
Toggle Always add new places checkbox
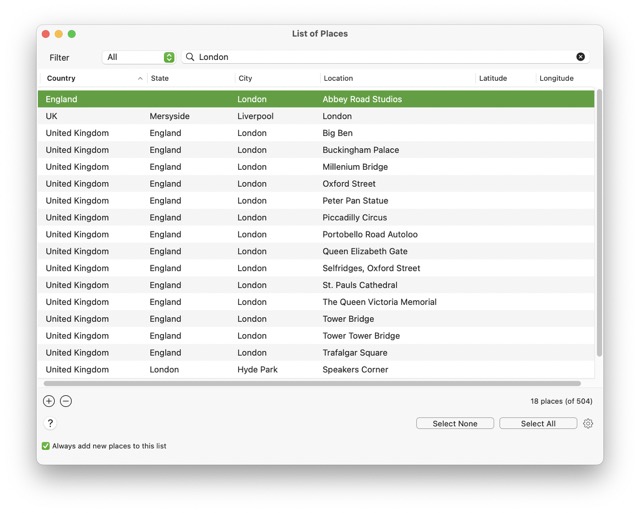[46, 446]
